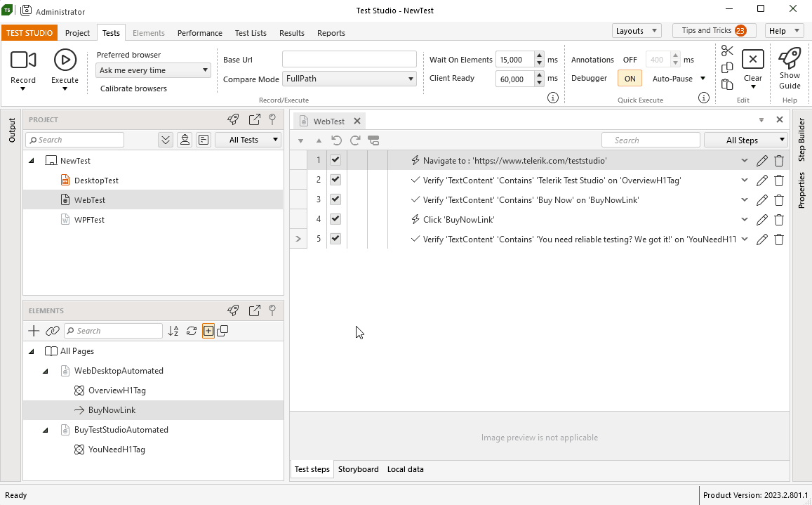Add new element with plus icon

click(x=34, y=331)
